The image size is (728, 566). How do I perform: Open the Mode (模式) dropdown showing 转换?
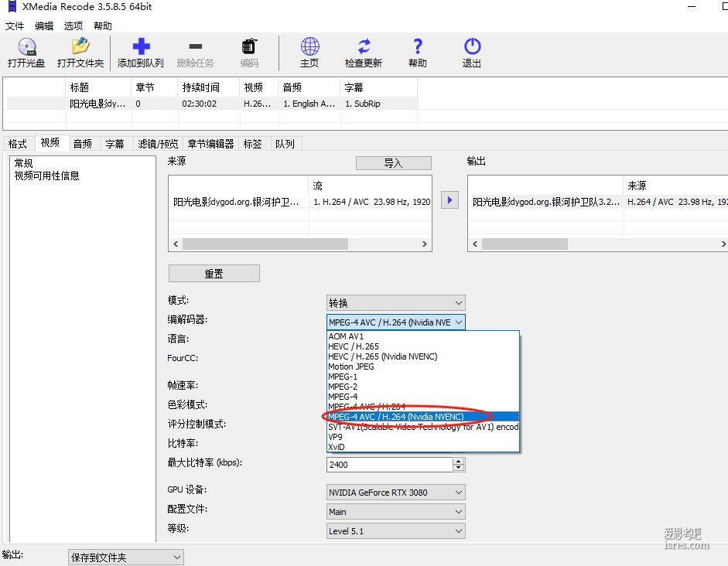point(396,303)
